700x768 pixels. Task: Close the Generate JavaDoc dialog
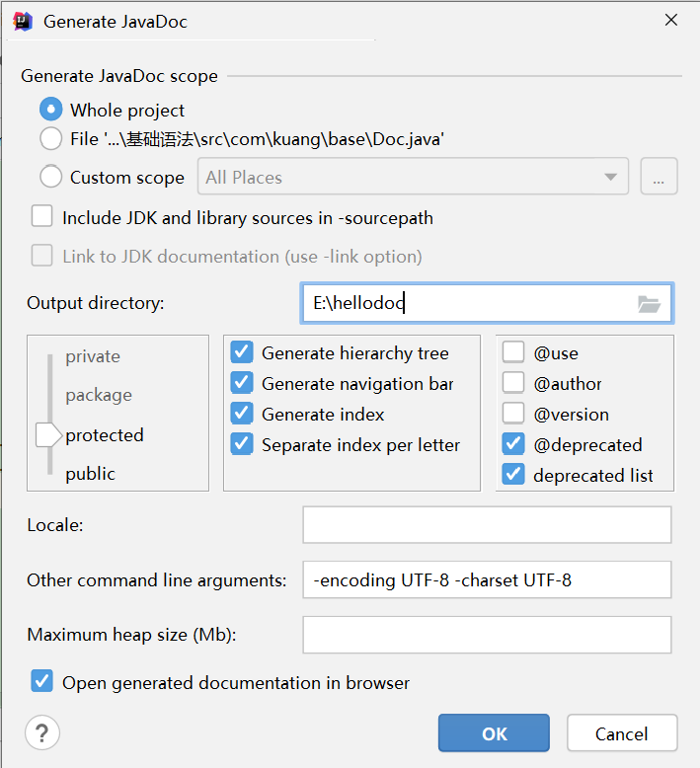tap(671, 21)
